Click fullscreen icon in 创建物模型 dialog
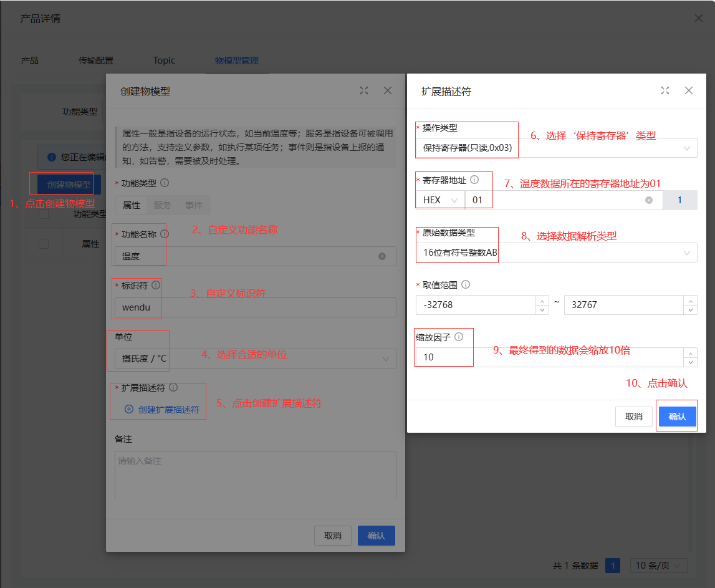This screenshot has width=715, height=588. point(364,91)
